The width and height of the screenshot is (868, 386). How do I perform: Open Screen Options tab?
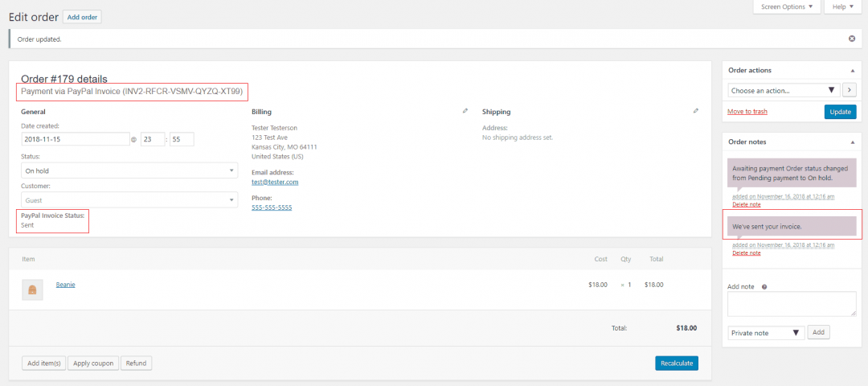tap(786, 6)
